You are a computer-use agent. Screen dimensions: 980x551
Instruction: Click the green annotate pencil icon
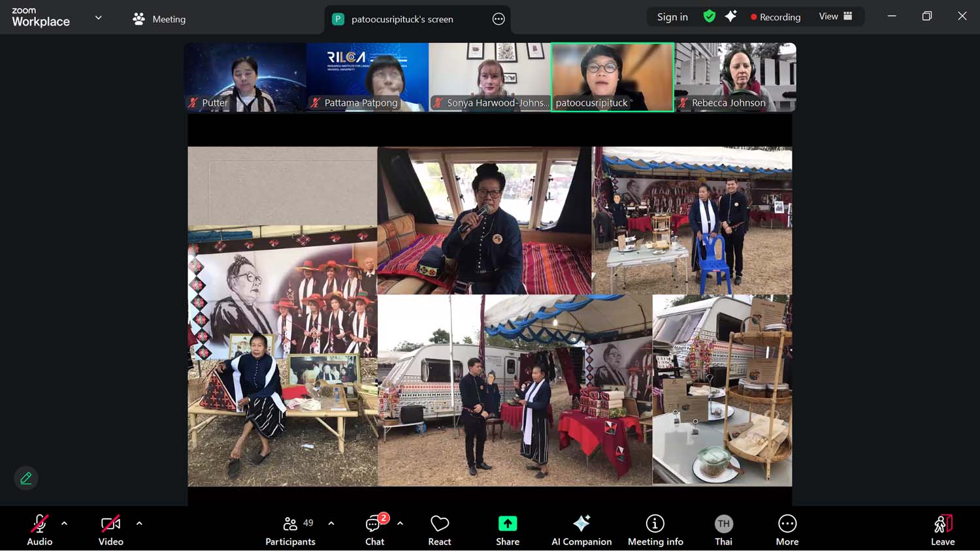pos(26,478)
